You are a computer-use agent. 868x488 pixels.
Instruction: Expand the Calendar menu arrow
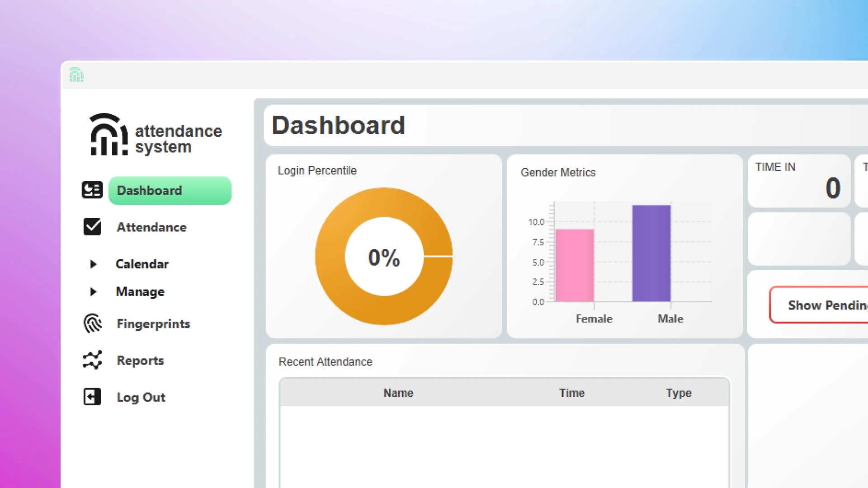click(93, 264)
